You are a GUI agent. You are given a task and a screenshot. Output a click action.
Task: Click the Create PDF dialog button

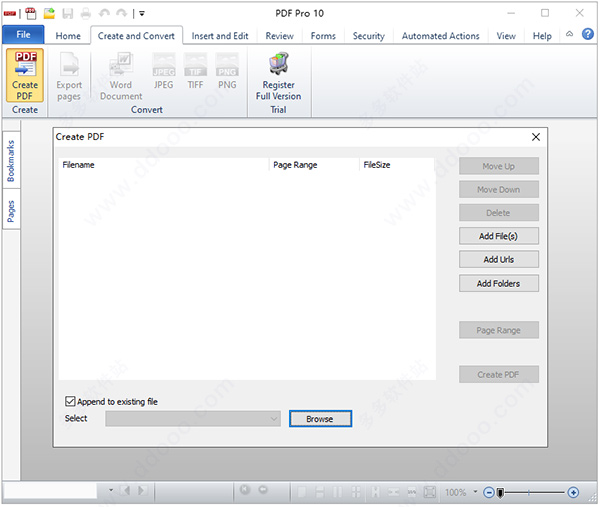(x=499, y=374)
